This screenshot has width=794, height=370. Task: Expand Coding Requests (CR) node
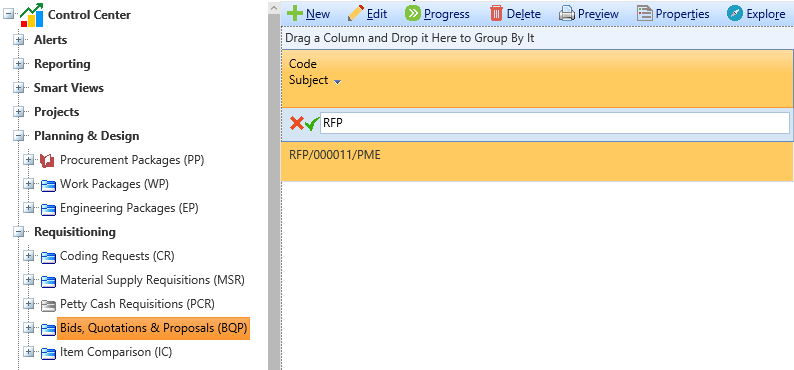(29, 256)
